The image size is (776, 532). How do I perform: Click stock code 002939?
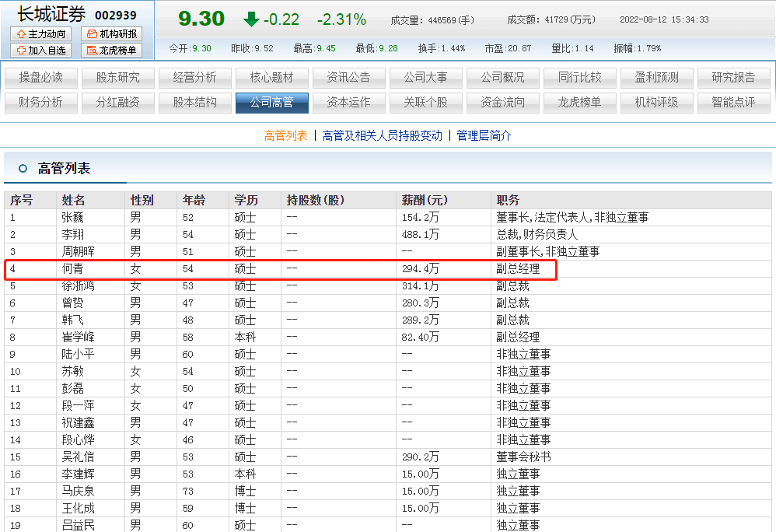point(115,16)
